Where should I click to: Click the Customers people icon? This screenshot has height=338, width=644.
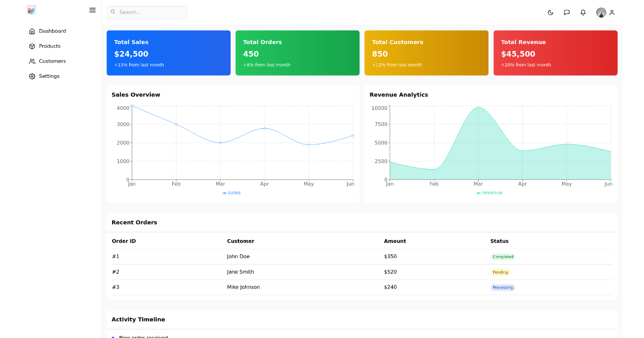coord(33,61)
